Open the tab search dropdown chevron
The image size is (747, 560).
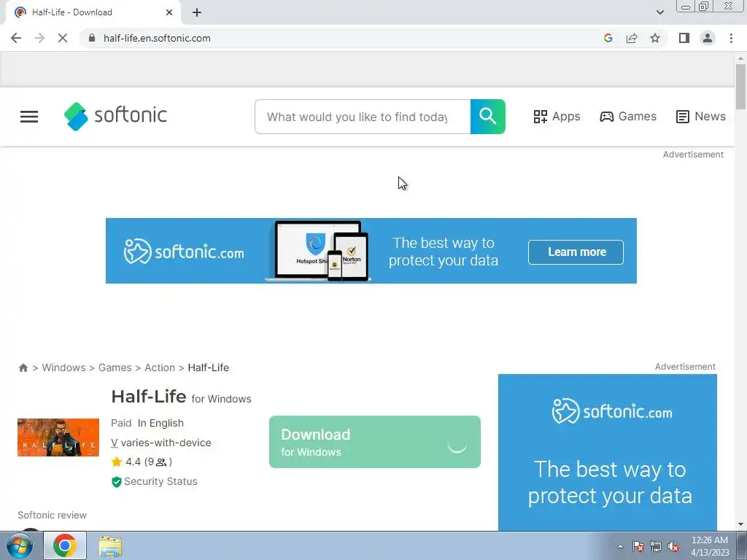[659, 12]
